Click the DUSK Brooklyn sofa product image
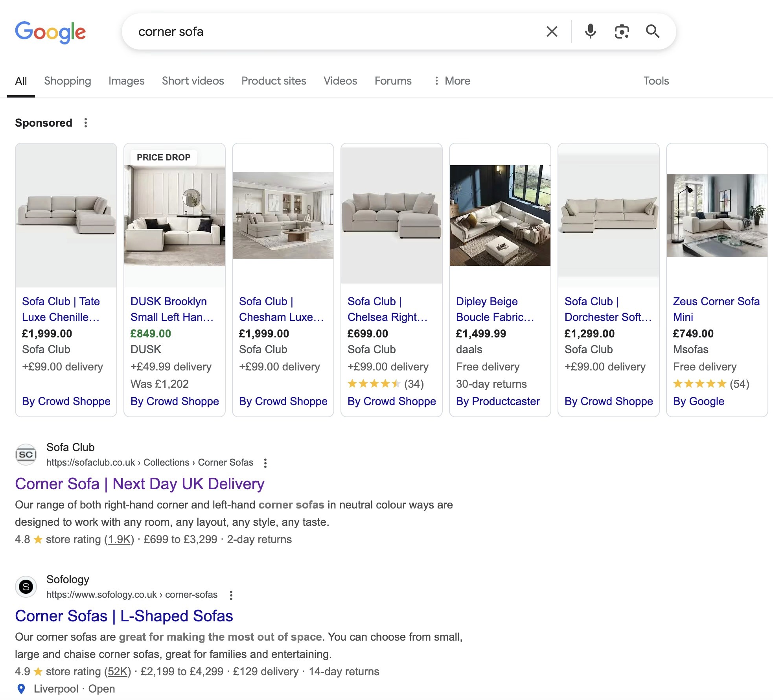Screen dimensions: 773x700 pyautogui.click(x=175, y=216)
